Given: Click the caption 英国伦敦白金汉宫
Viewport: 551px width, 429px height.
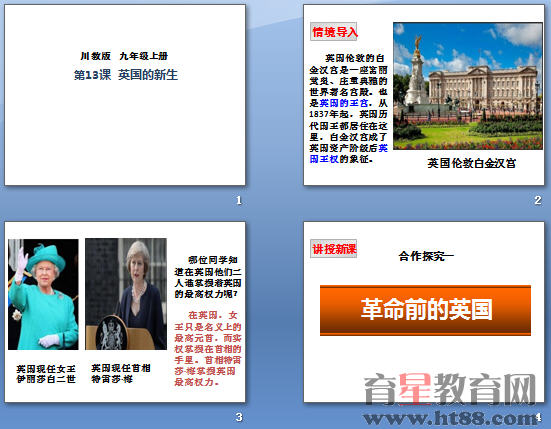Looking at the screenshot, I should [472, 163].
